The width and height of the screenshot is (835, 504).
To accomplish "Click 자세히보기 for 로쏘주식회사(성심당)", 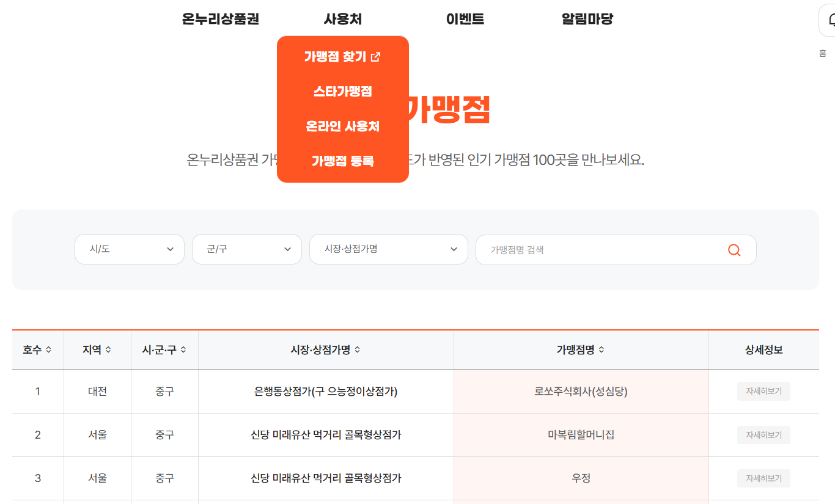I will (763, 391).
